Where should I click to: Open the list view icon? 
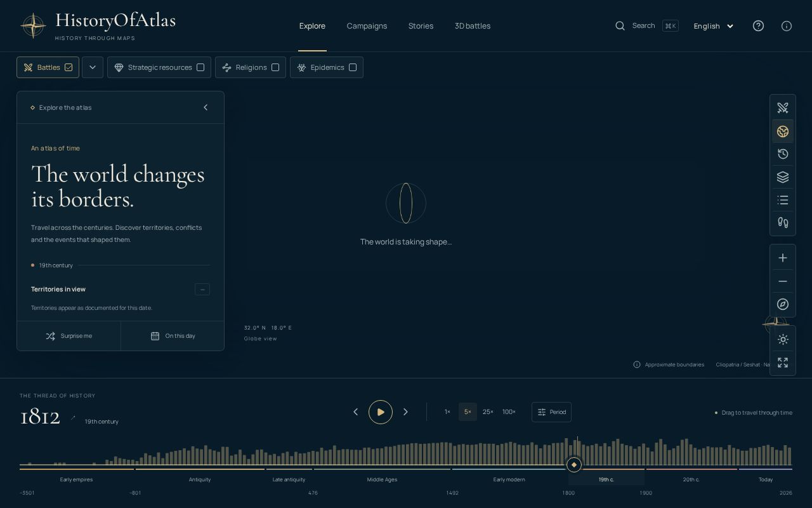783,200
